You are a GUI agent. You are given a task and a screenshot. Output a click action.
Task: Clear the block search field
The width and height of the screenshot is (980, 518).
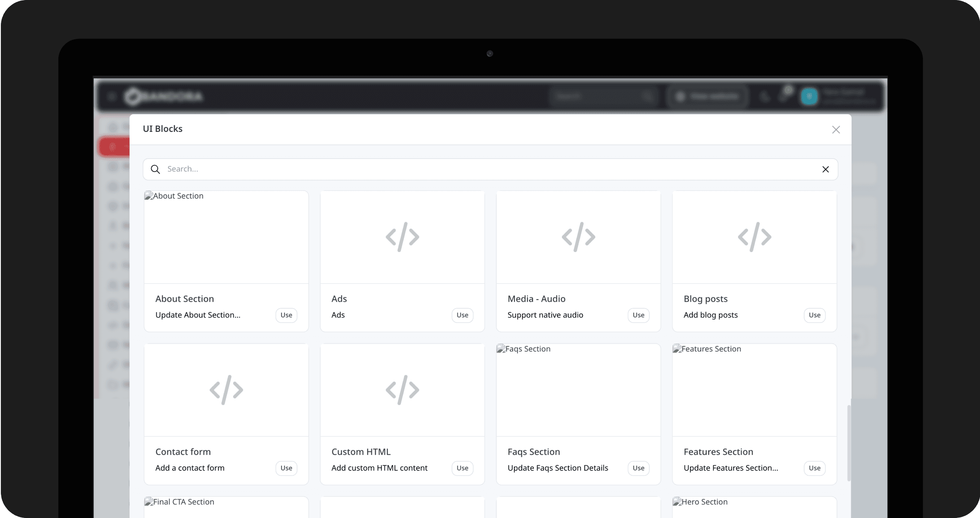coord(825,169)
